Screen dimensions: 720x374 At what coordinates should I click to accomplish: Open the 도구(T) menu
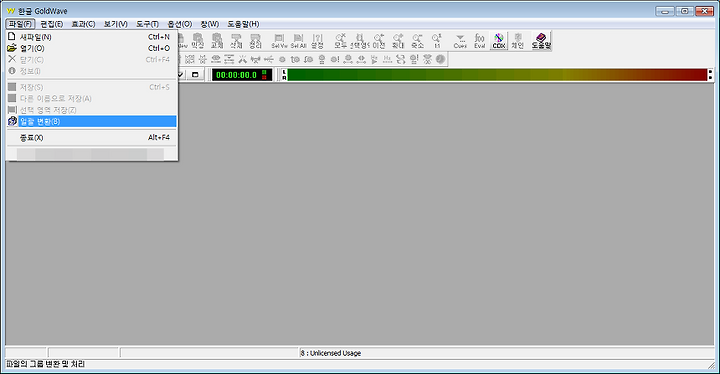[x=147, y=24]
